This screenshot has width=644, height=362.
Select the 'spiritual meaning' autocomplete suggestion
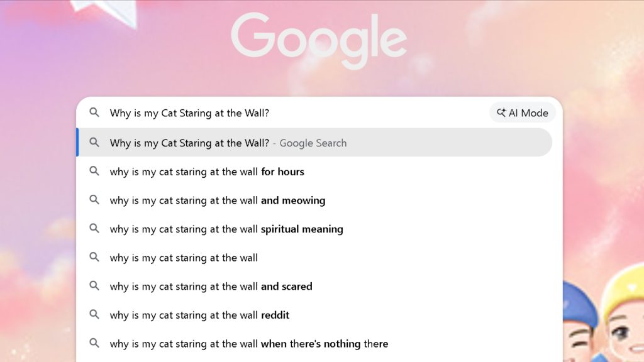click(x=226, y=229)
